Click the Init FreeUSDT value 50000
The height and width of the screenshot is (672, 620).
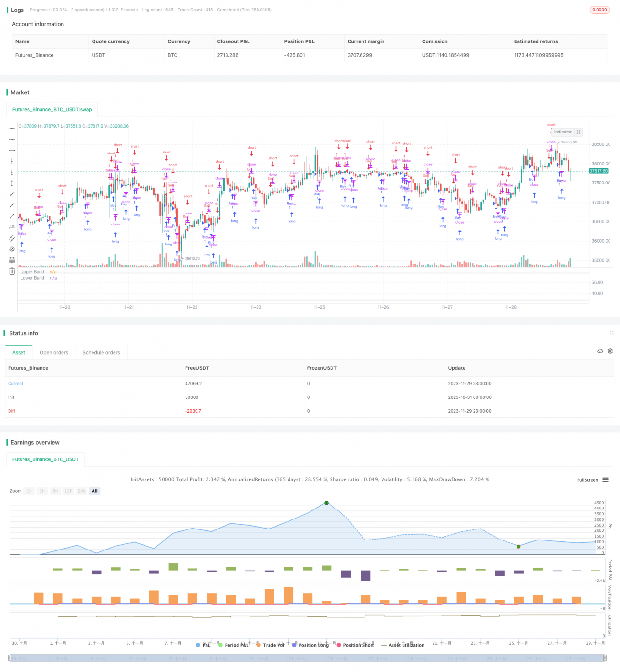tap(192, 397)
